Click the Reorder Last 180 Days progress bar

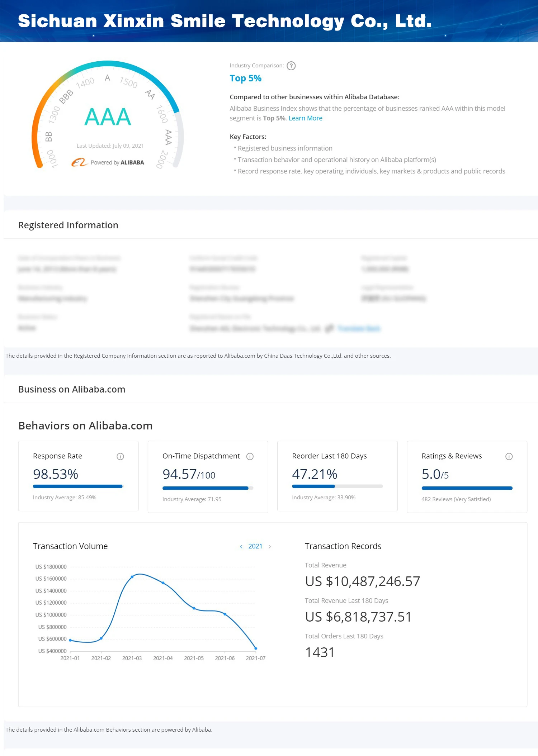pyautogui.click(x=337, y=486)
